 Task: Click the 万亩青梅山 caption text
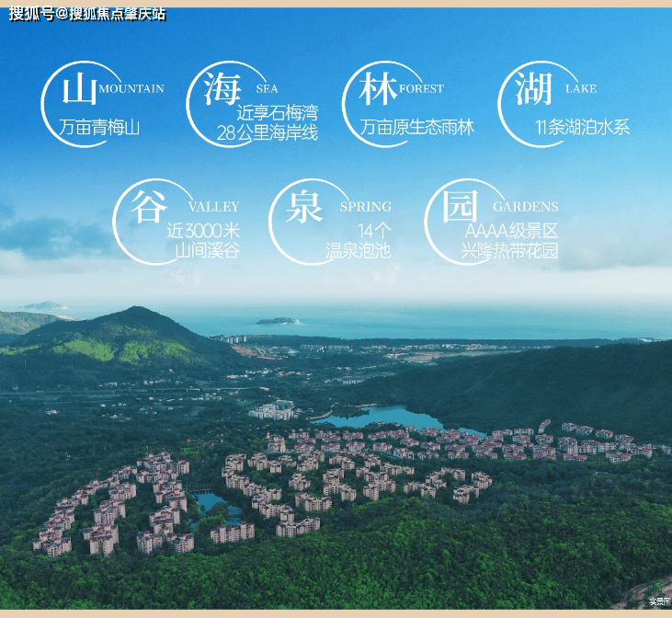coord(98,128)
